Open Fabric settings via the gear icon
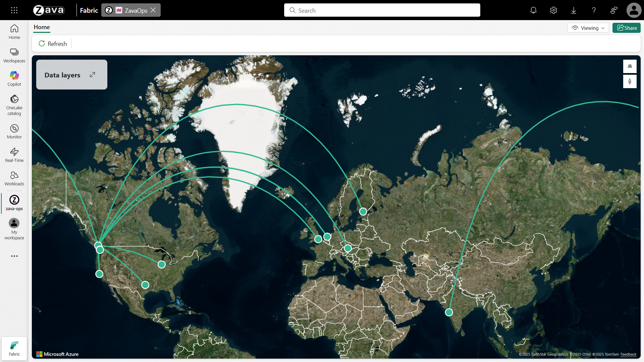 coord(553,10)
